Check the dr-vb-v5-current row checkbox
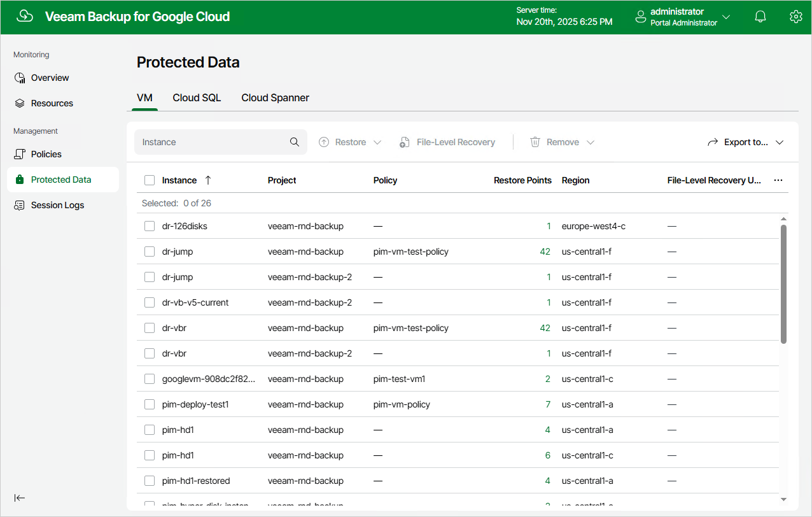Screen dimensions: 812x517 (x=150, y=302)
